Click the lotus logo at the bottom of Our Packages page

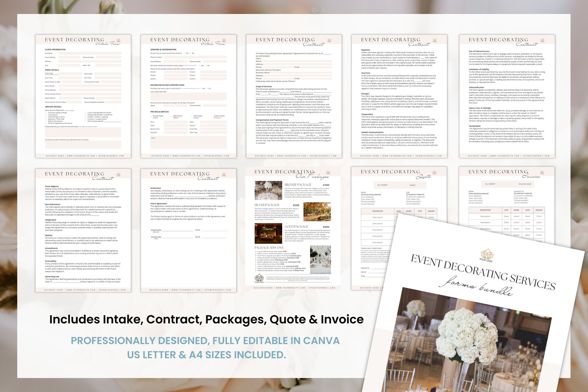(259, 278)
